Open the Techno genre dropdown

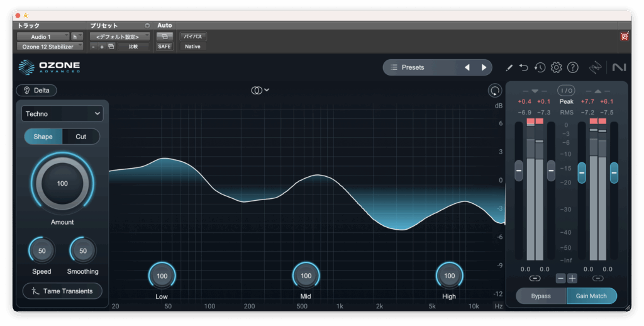[62, 113]
